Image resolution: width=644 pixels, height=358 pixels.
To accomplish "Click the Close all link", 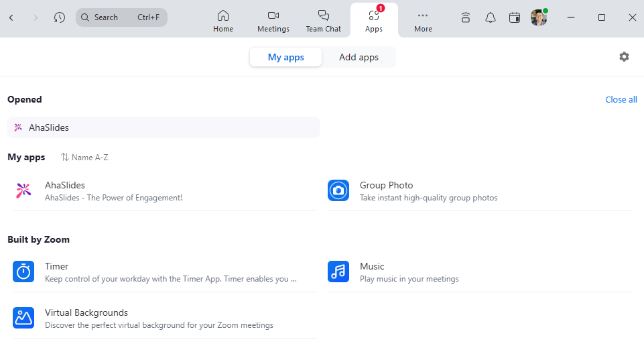I will click(621, 99).
